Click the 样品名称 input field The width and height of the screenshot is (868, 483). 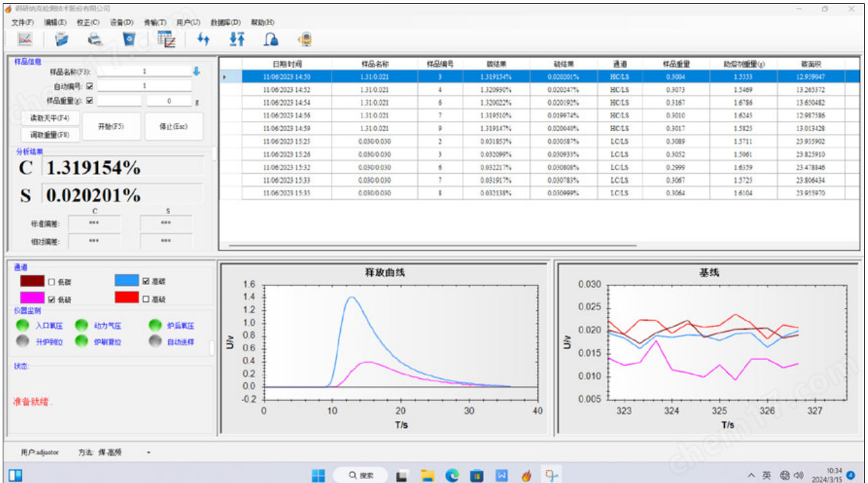(144, 71)
